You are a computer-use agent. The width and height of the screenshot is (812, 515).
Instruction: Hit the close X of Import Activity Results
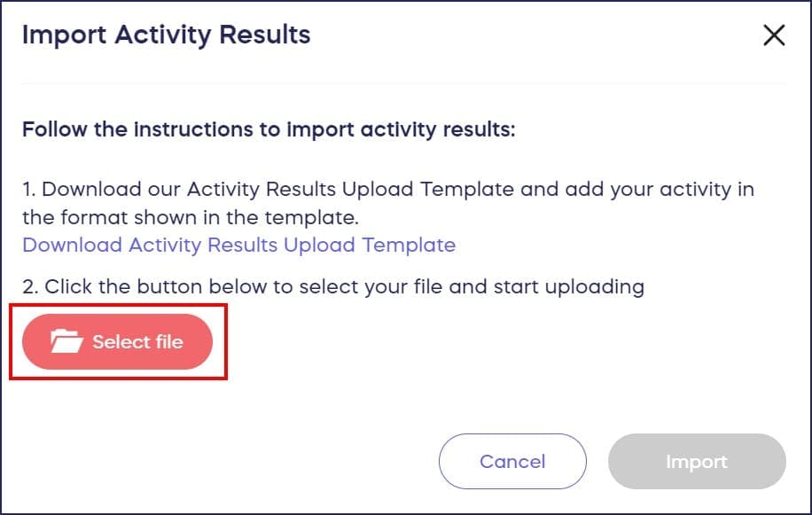774,35
